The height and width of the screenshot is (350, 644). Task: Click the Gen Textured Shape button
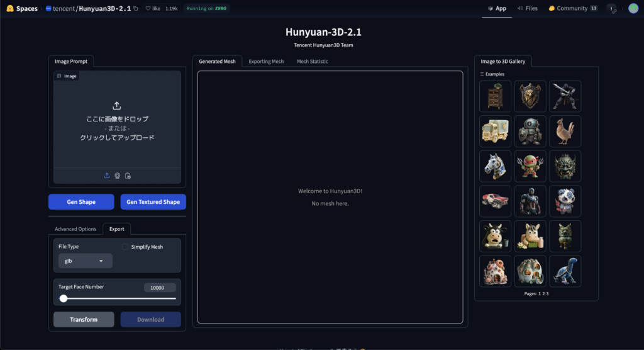(153, 202)
